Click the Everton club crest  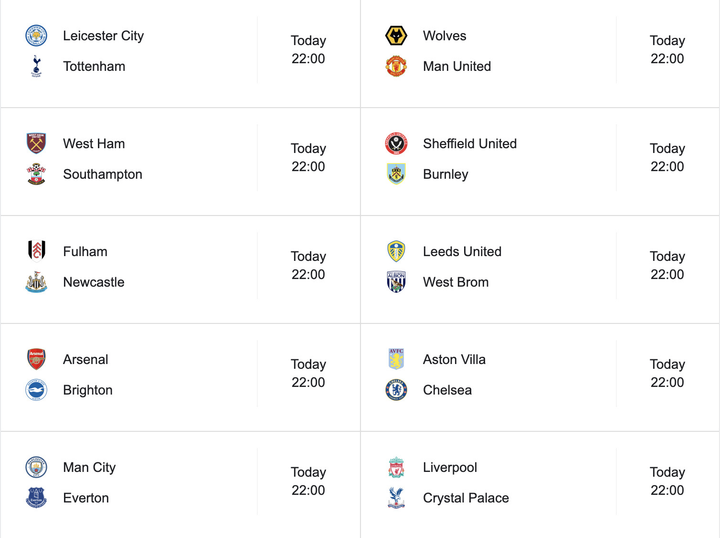36,498
